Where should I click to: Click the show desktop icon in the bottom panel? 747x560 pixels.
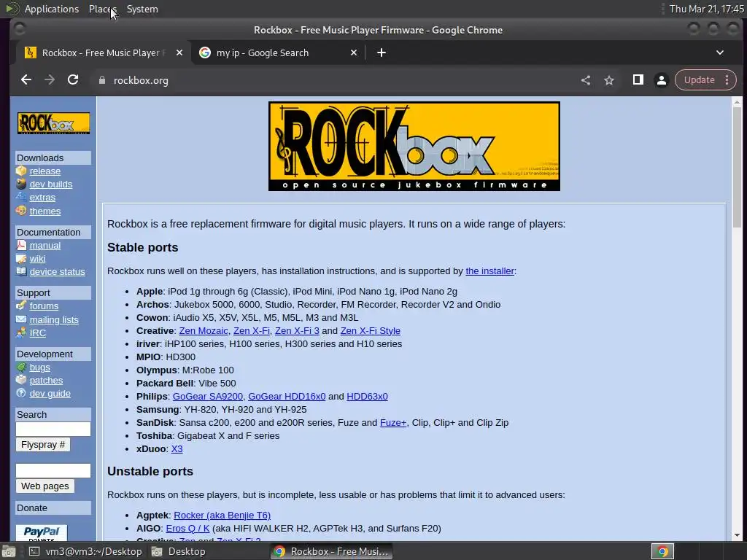8,551
